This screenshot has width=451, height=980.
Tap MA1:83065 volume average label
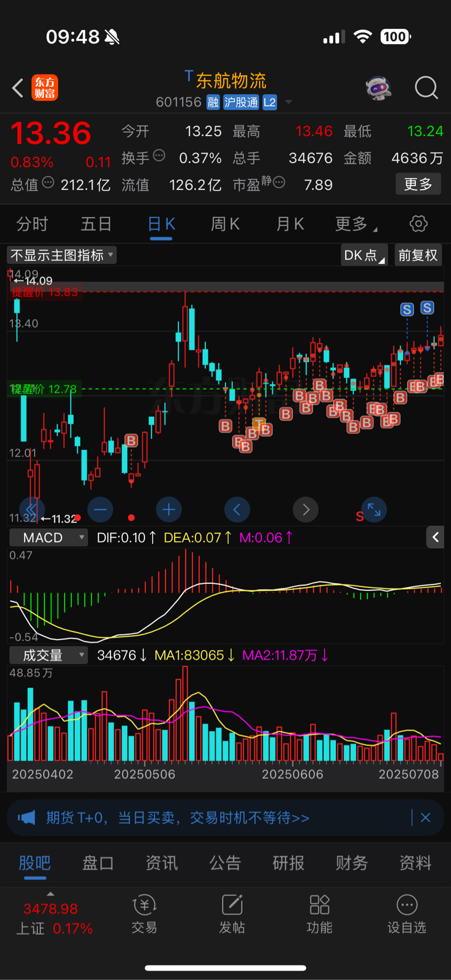coord(194,655)
